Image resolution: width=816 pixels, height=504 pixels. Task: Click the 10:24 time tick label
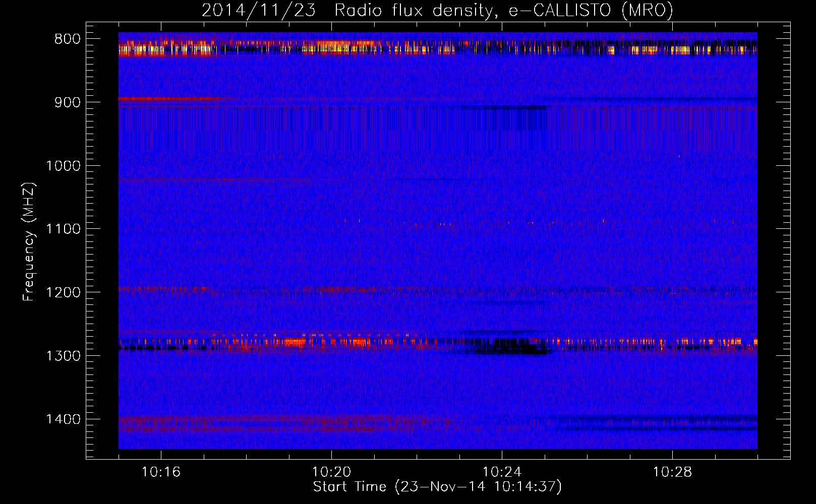(502, 472)
